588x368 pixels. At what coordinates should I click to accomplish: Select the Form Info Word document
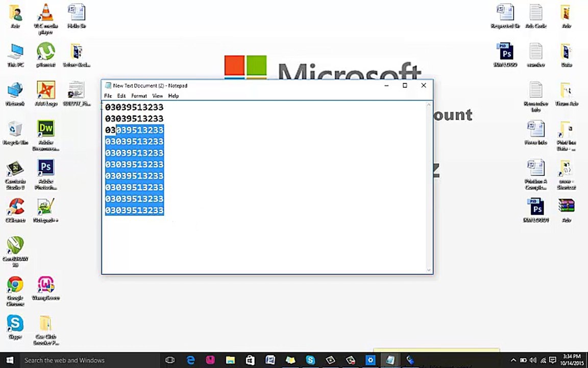[x=536, y=132]
